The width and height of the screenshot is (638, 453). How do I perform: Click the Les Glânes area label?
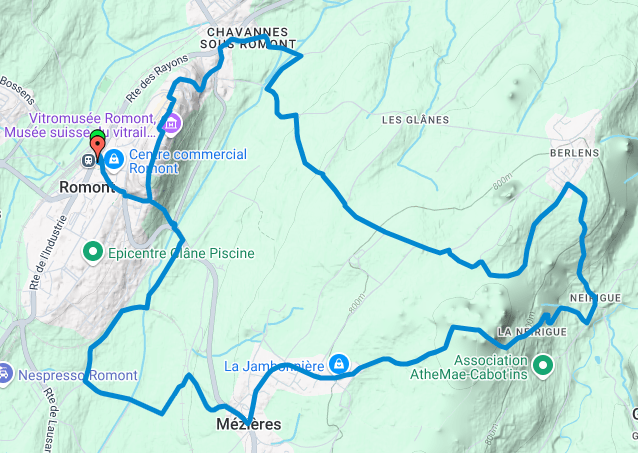point(415,120)
